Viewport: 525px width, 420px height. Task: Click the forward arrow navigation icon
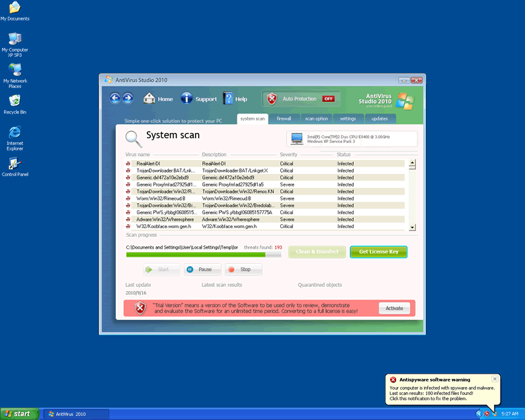[x=128, y=99]
